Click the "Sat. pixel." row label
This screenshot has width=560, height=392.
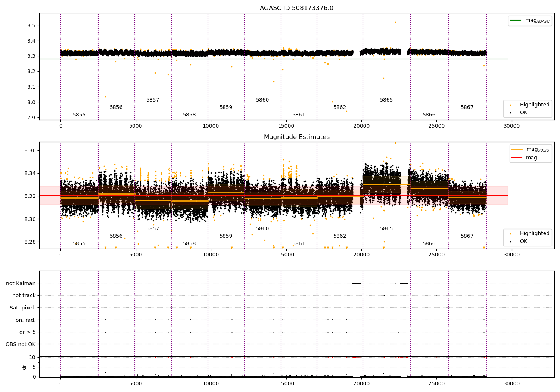[x=23, y=308]
